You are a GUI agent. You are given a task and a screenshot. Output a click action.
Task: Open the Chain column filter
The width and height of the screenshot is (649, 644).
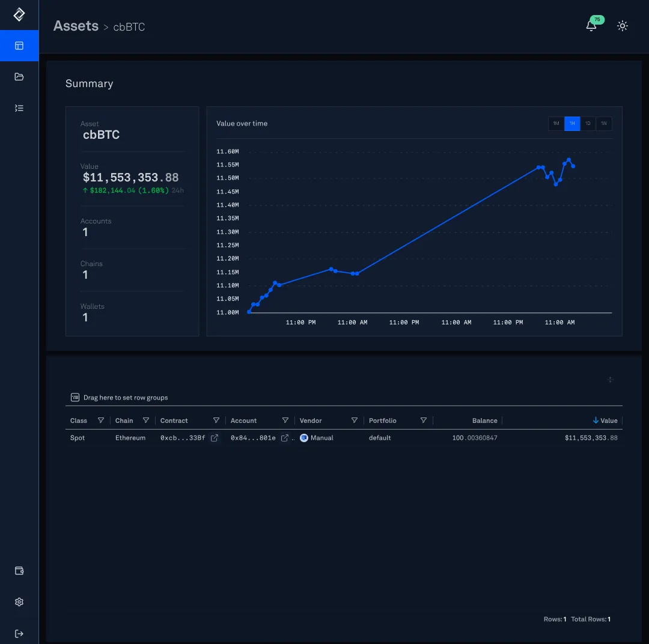coord(146,421)
